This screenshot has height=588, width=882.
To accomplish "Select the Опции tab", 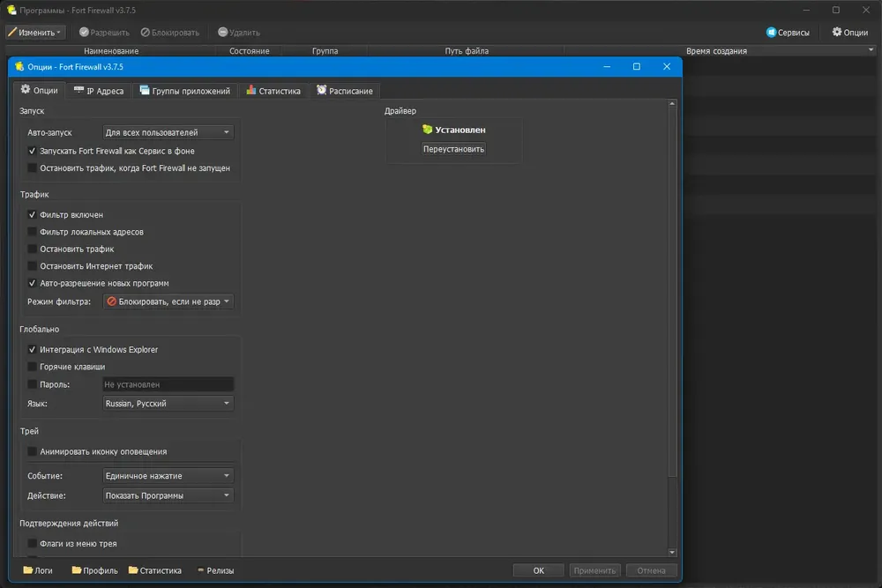I will (x=40, y=90).
